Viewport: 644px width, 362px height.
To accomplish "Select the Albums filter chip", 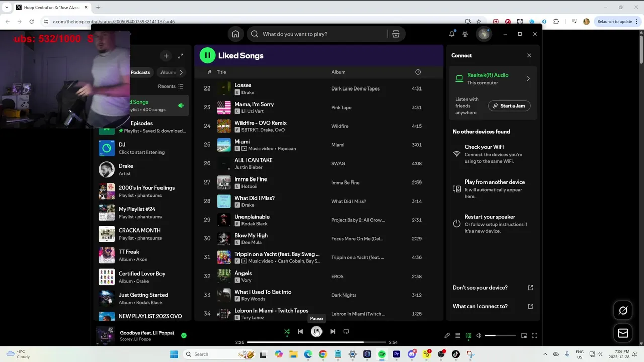I will (168, 72).
